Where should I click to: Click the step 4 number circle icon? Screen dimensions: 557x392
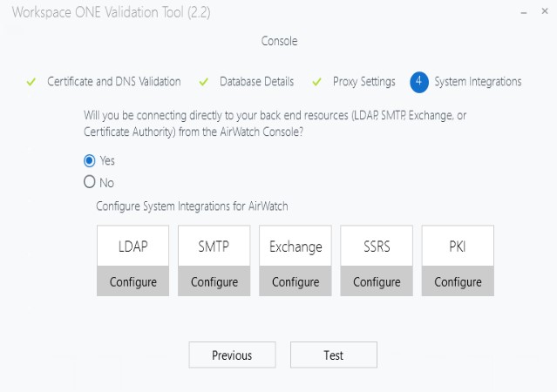tap(419, 82)
